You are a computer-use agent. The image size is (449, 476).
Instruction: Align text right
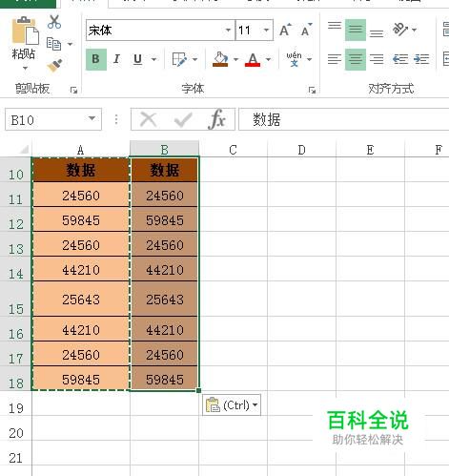pos(377,59)
